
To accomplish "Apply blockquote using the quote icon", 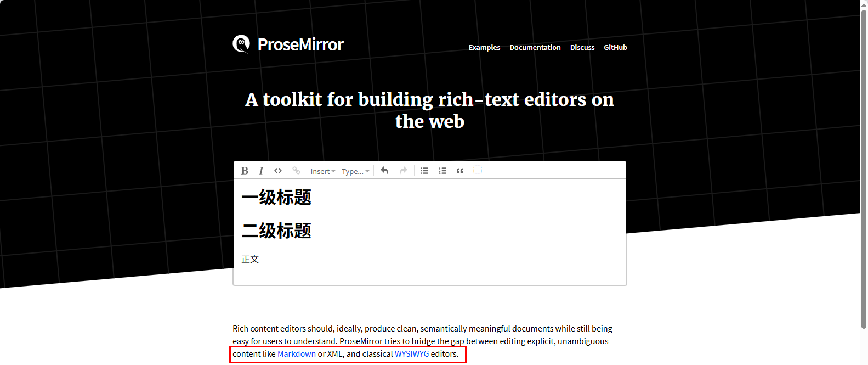I will (x=460, y=171).
